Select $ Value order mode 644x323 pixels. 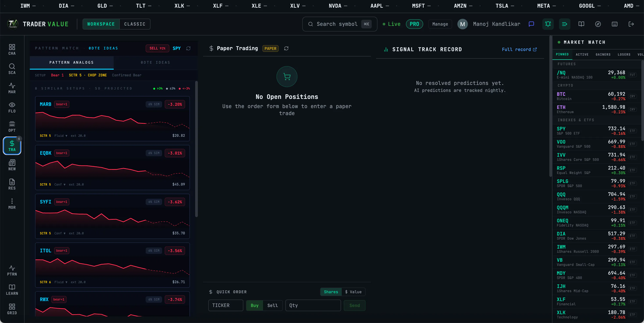(353, 291)
